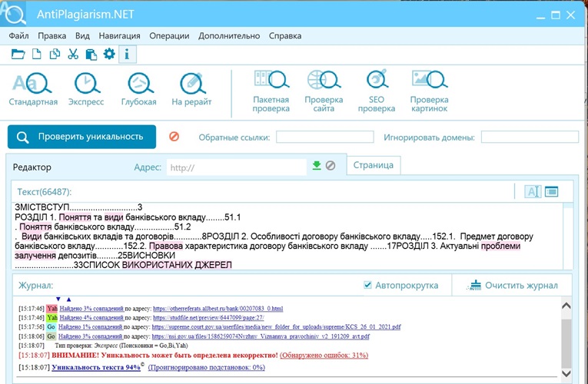The image size is (588, 384).
Task: Open the studfile.net preview link
Action: 208,318
